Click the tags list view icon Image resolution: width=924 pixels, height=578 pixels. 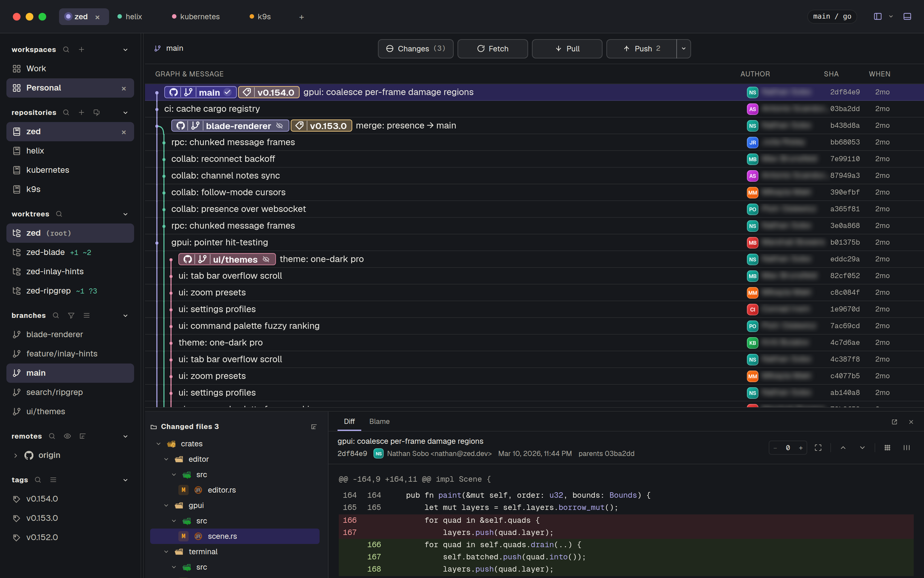click(x=53, y=480)
